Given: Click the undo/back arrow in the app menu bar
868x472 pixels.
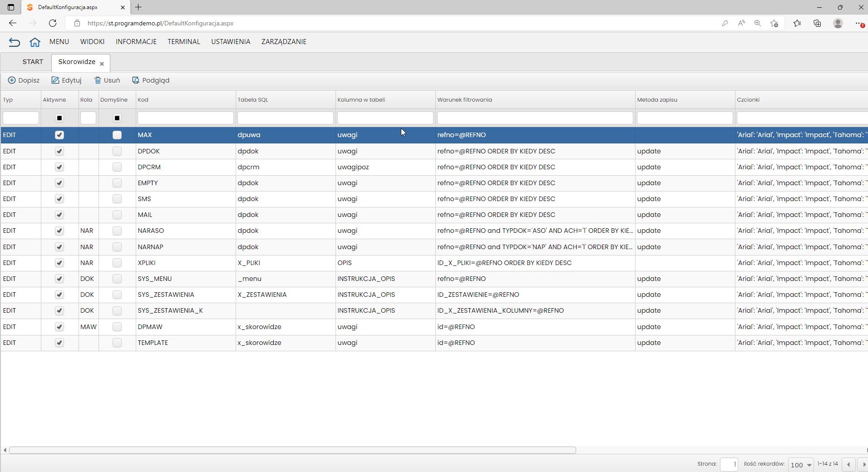Looking at the screenshot, I should (x=15, y=42).
